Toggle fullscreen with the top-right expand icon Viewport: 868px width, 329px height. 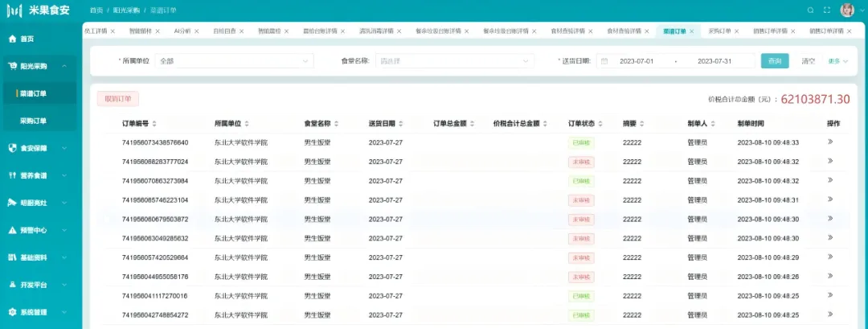click(827, 10)
